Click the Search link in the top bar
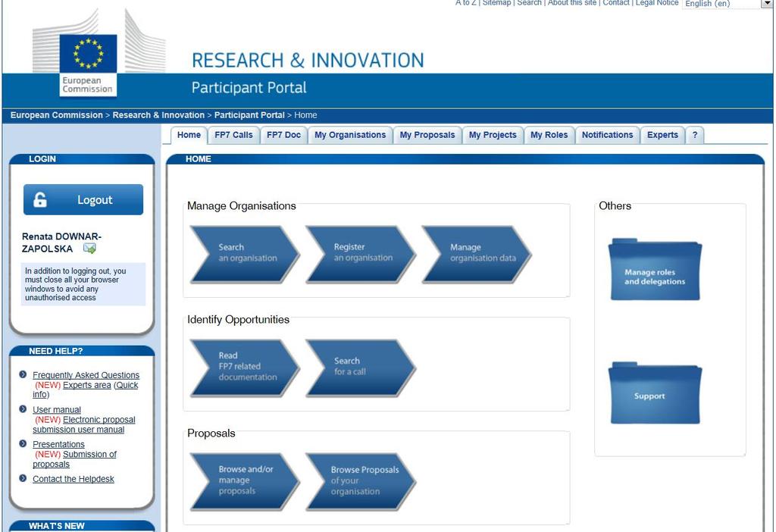Image resolution: width=776 pixels, height=532 pixels. [530, 3]
